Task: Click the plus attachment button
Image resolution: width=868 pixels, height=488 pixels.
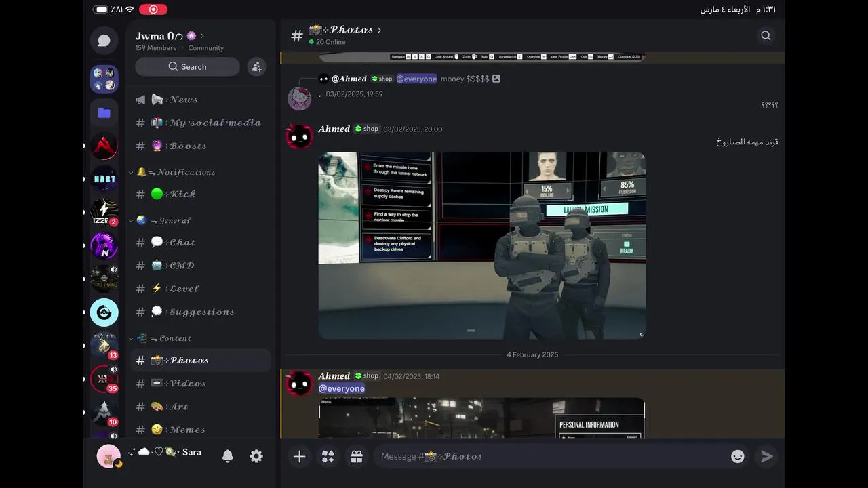Action: tap(299, 456)
